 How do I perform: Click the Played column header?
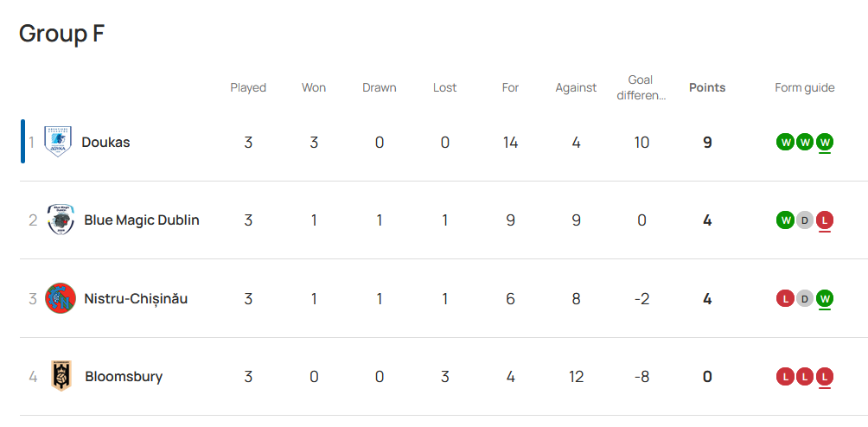[248, 87]
